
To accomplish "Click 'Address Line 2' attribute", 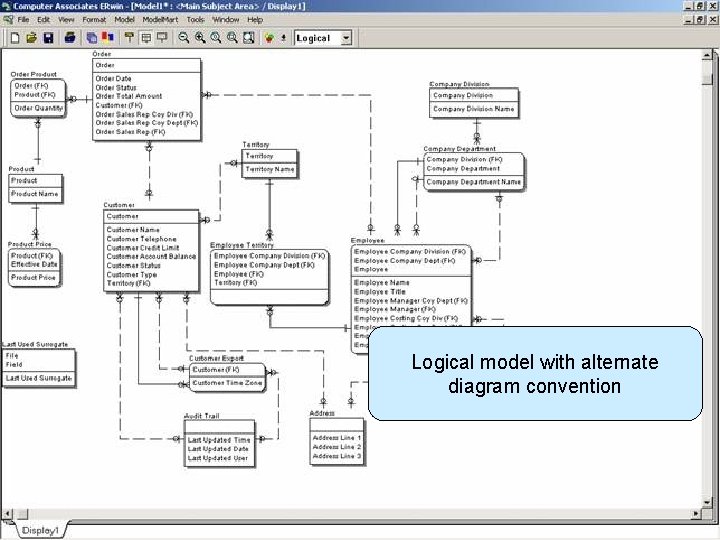I will click(x=337, y=447).
